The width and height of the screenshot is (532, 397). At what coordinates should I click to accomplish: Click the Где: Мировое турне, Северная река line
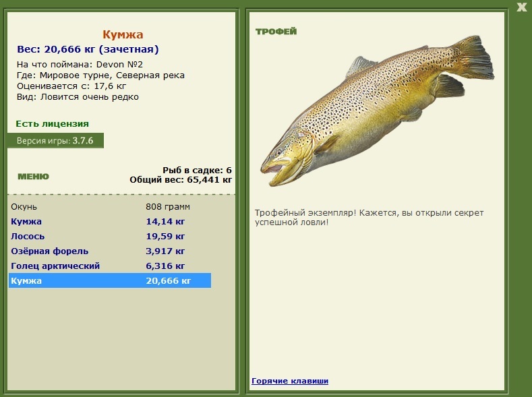[100, 75]
